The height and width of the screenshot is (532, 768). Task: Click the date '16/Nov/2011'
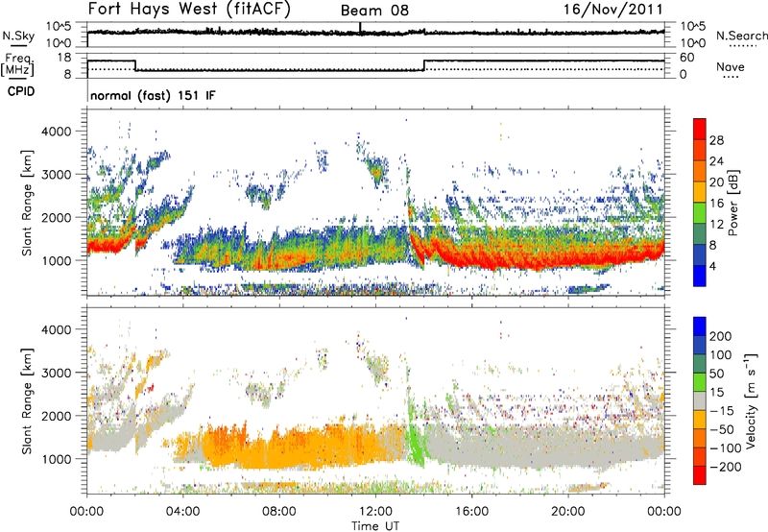click(x=613, y=10)
